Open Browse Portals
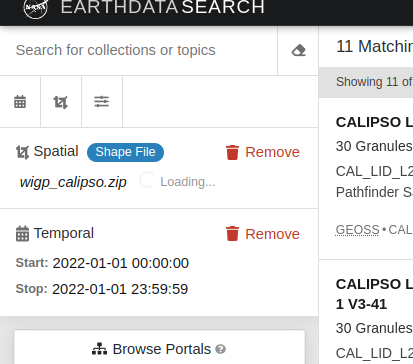Viewport: 413px width, 364px height. 159,347
